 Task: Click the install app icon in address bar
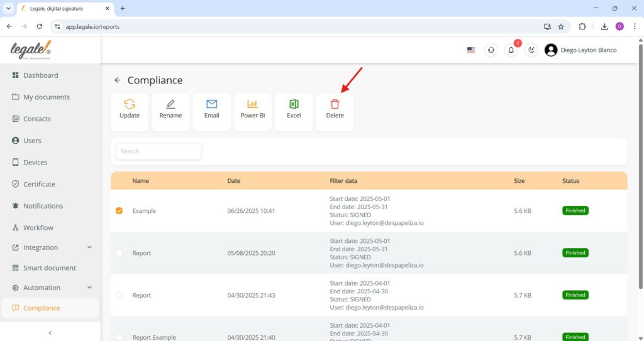point(548,26)
